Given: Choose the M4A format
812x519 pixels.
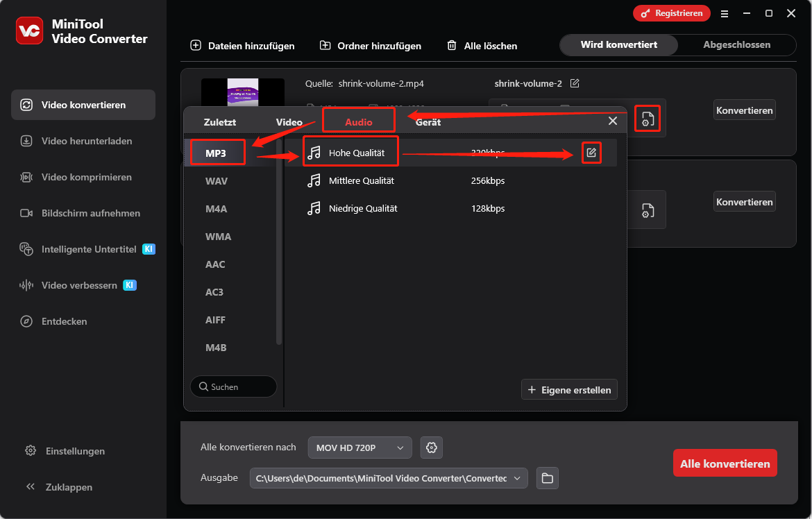Looking at the screenshot, I should tap(217, 209).
